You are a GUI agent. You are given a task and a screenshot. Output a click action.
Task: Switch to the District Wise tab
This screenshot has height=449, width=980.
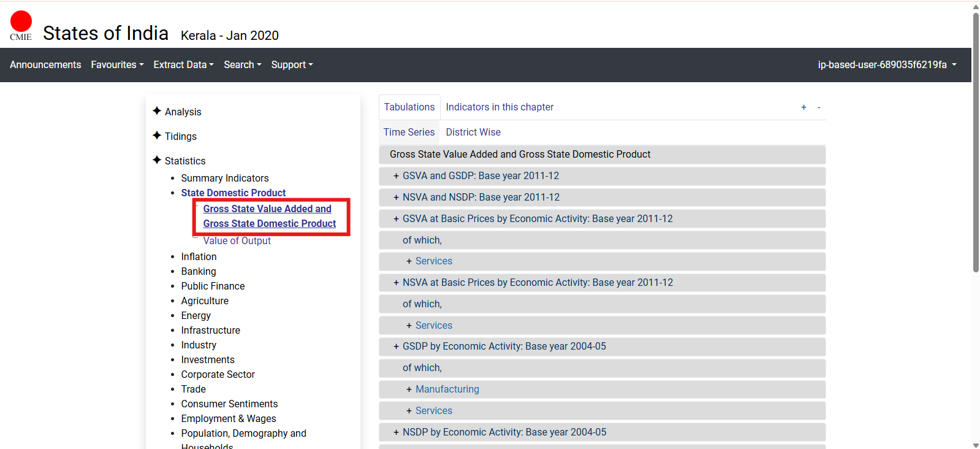[473, 132]
